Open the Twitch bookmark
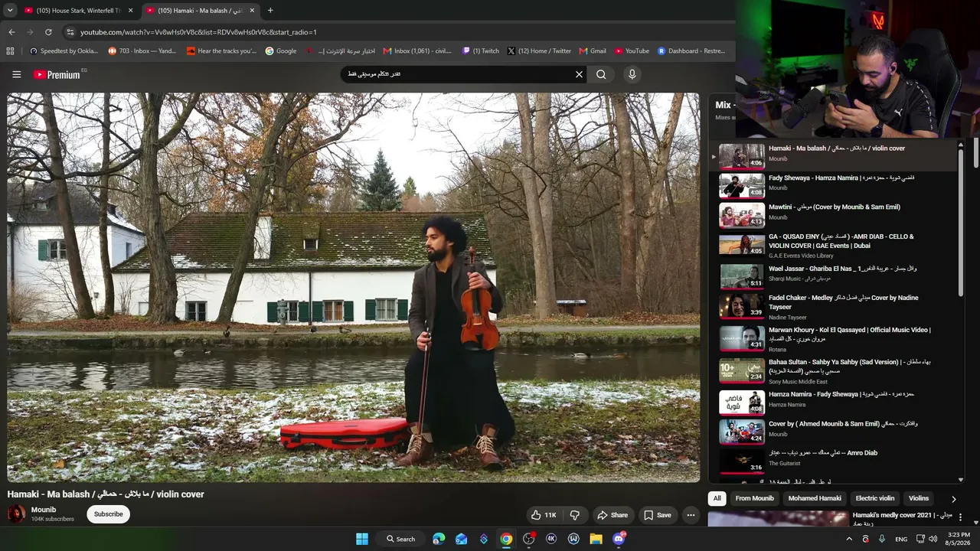 coord(481,51)
